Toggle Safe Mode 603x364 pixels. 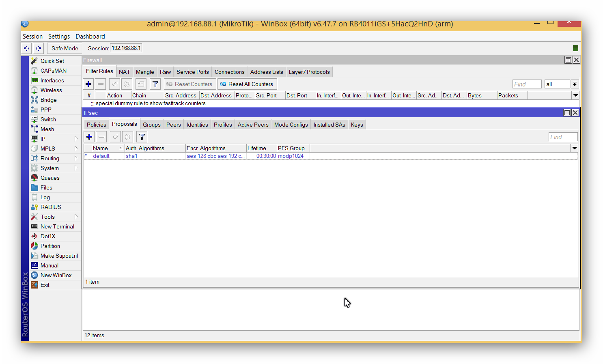(65, 48)
